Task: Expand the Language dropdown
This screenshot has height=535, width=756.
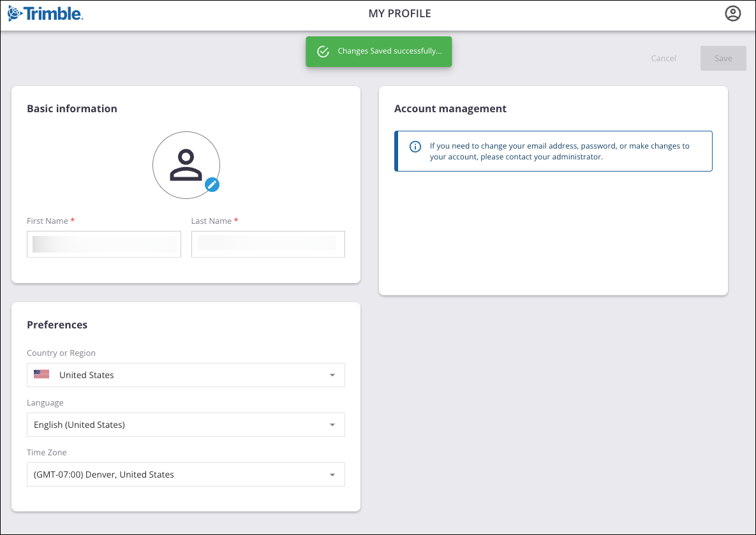Action: 186,425
